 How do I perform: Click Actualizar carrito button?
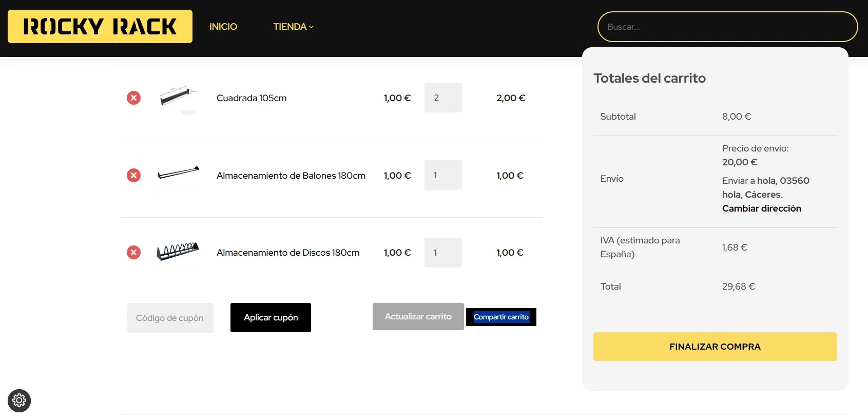(418, 316)
